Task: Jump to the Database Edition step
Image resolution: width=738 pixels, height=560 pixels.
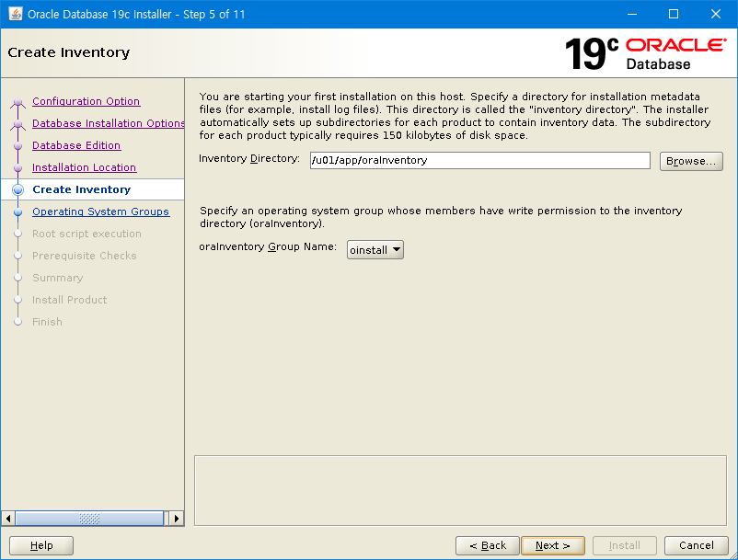Action: [76, 145]
